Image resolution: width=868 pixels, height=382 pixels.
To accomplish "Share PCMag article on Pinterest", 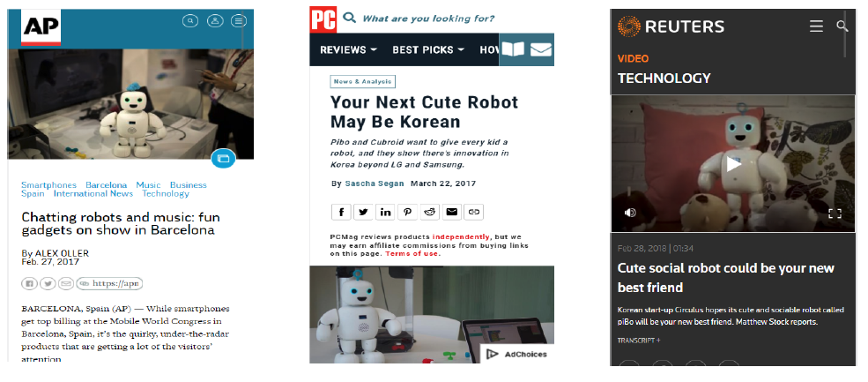I will [407, 212].
